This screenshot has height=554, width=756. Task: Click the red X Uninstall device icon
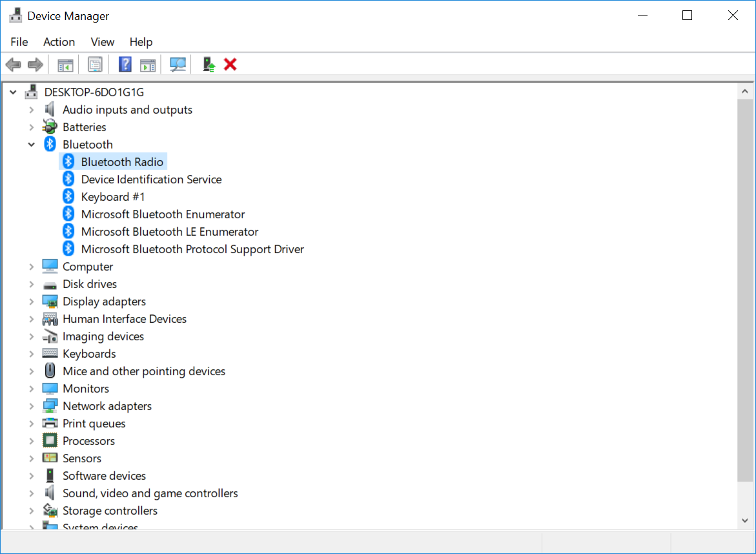[230, 65]
